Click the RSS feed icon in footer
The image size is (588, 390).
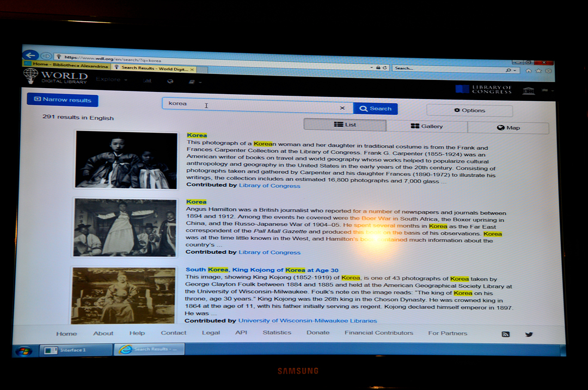point(505,334)
